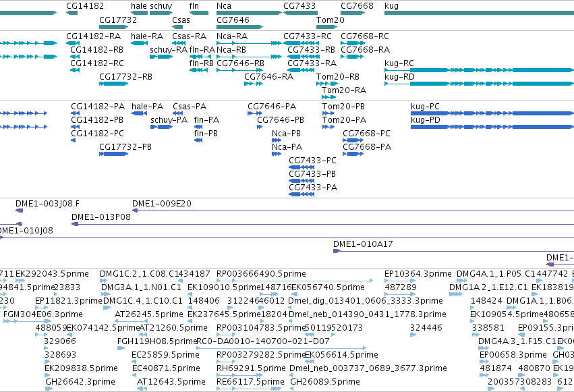Viewport: 574px width, 392px height.
Task: Select the CG7668 gene label
Action: click(357, 6)
